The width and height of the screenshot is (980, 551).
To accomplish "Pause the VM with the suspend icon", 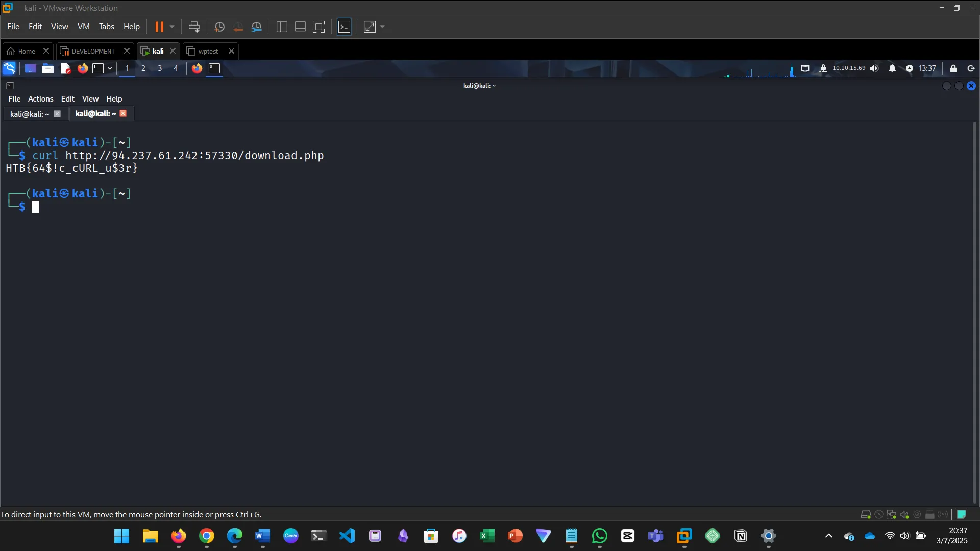I will click(x=159, y=27).
